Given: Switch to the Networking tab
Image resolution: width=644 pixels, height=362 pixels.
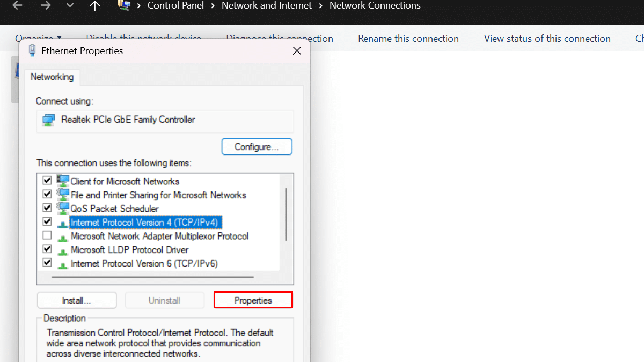Looking at the screenshot, I should pyautogui.click(x=52, y=77).
